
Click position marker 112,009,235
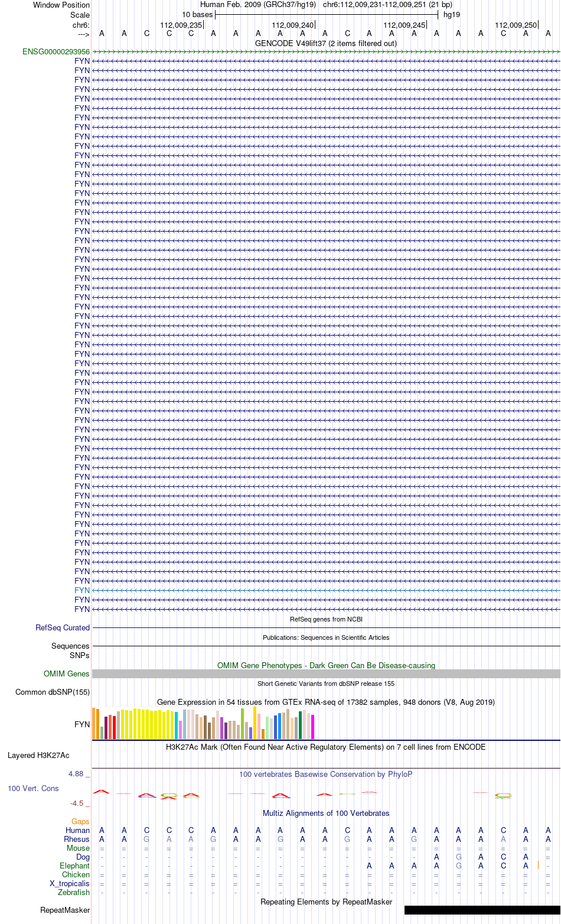click(181, 25)
